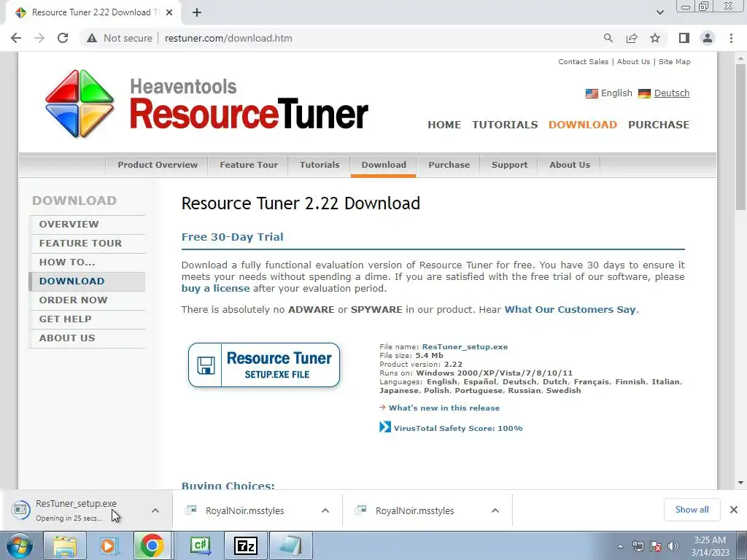The height and width of the screenshot is (560, 747).
Task: Switch to the Product Overview tab
Action: click(158, 166)
